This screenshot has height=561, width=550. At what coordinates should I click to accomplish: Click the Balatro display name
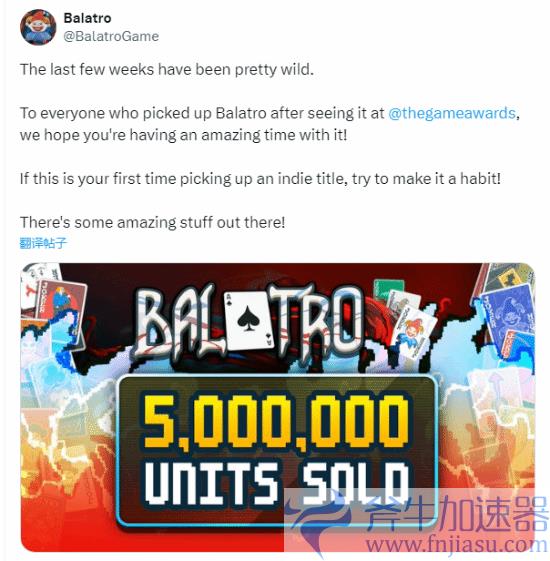click(x=87, y=18)
